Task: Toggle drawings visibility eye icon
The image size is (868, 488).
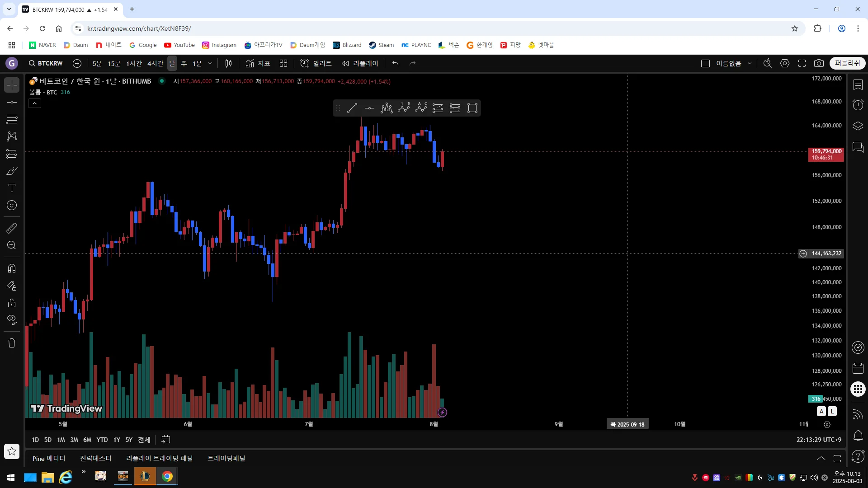Action: pyautogui.click(x=12, y=320)
